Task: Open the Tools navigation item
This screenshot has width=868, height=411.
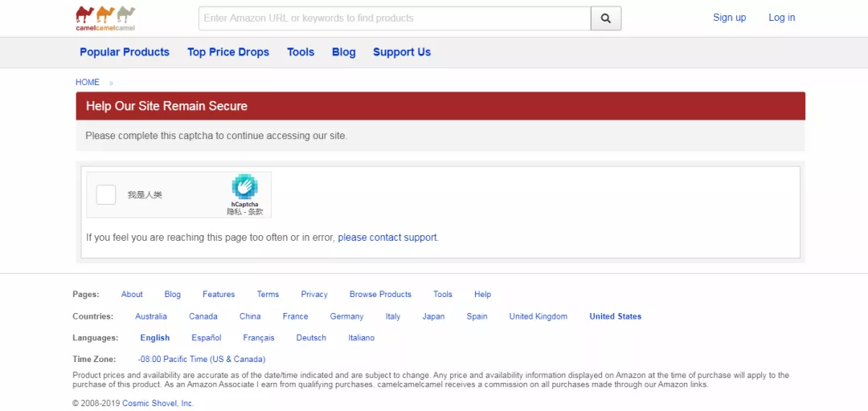Action: coord(301,52)
